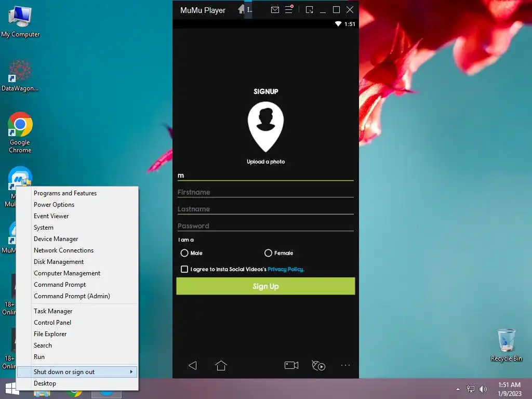This screenshot has height=399, width=532.
Task: Select Desktop in the context menu
Action: (x=77, y=383)
